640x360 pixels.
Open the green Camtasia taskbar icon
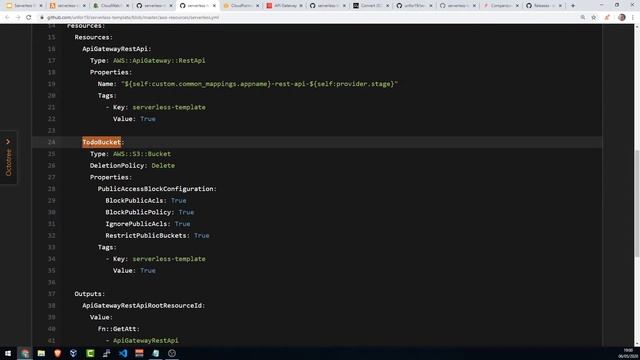[90, 353]
